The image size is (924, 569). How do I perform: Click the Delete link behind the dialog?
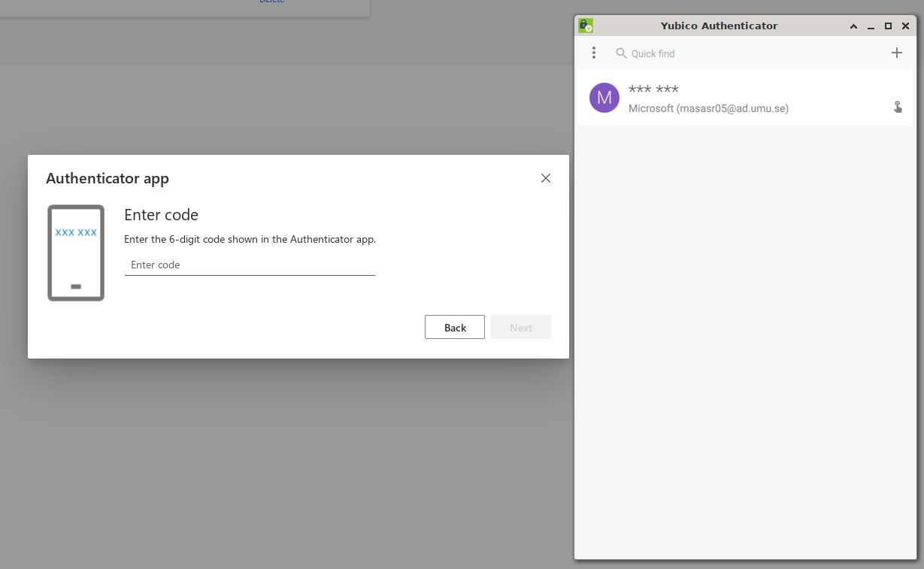point(272,2)
